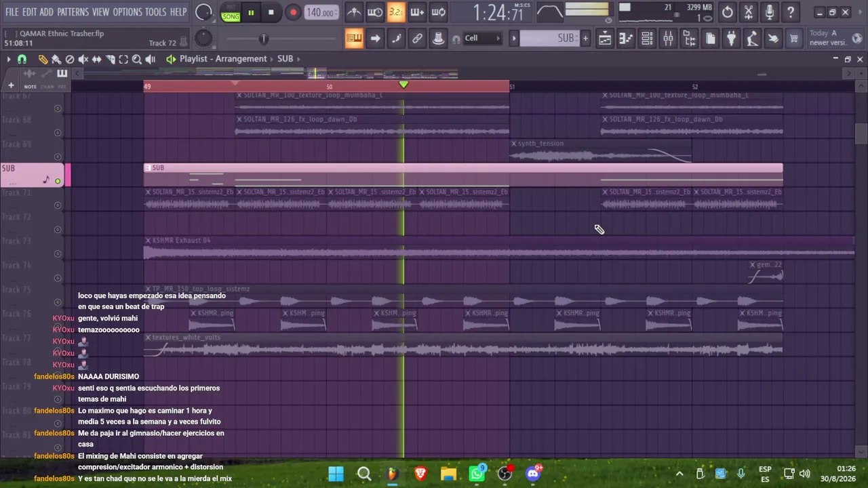868x488 pixels.
Task: Toggle the countdown before recording icon
Action: click(x=396, y=12)
